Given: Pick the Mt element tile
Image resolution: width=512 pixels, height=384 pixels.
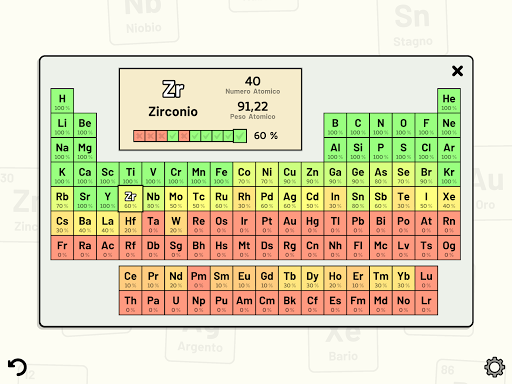Looking at the screenshot, I should [x=244, y=248].
